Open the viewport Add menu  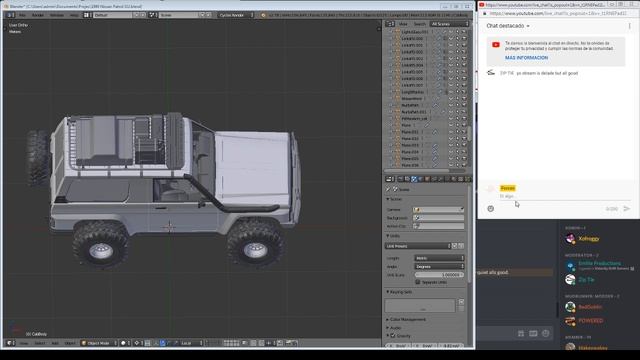(55, 343)
